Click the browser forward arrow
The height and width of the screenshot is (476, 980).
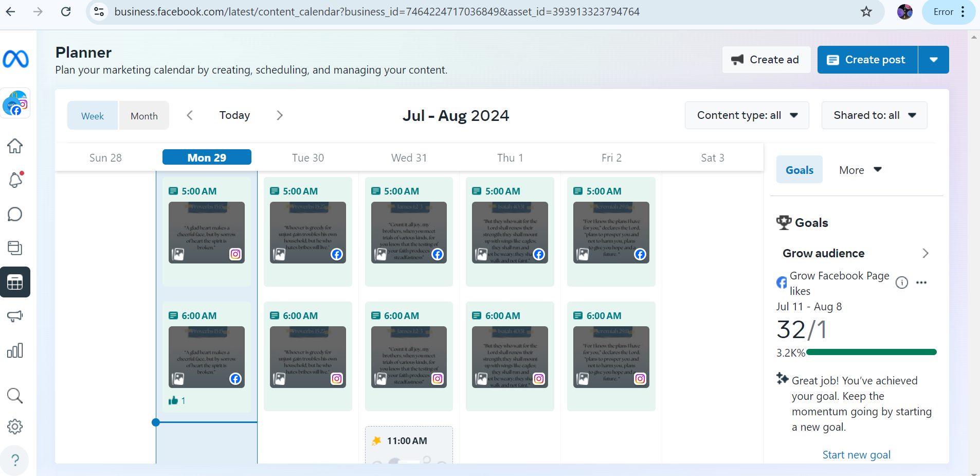tap(38, 12)
